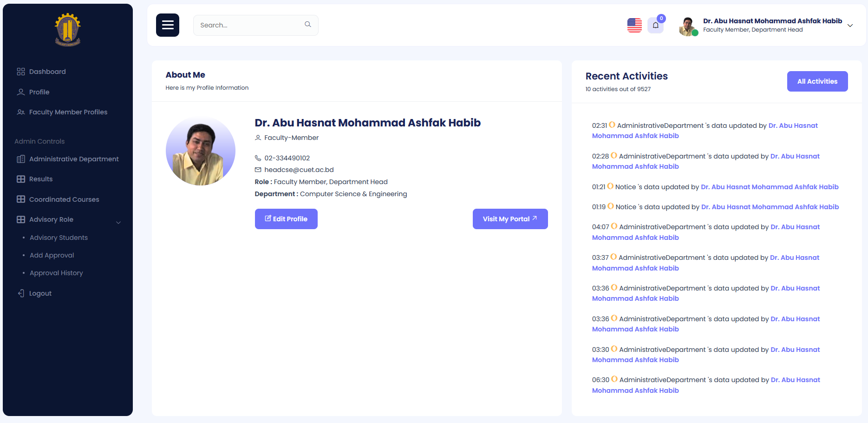The width and height of the screenshot is (868, 423).
Task: Click the All Activities button
Action: click(x=817, y=81)
